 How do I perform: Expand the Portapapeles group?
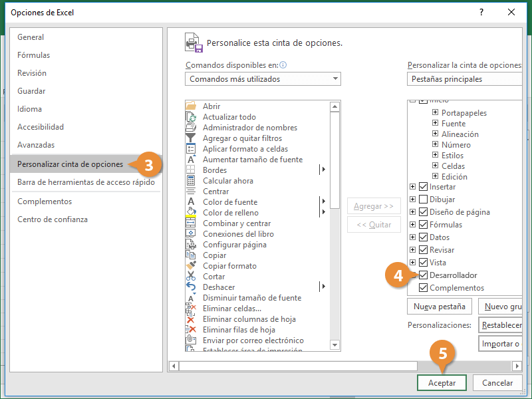coord(435,112)
